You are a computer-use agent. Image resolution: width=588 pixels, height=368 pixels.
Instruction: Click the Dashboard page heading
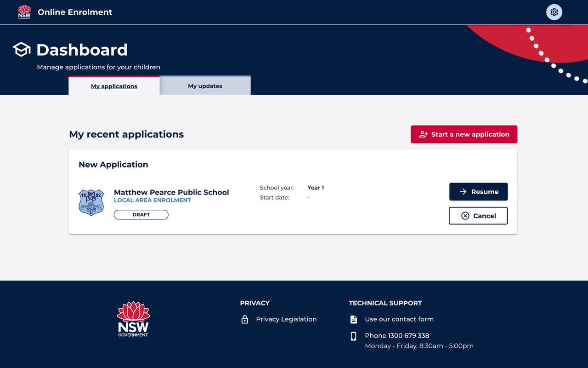[x=82, y=50]
